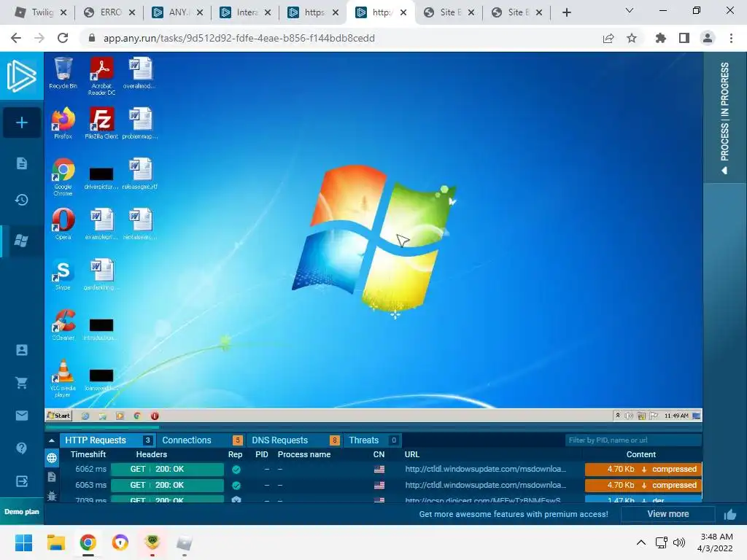
Task: Open Opera icon in VM taskbar
Action: (155, 416)
